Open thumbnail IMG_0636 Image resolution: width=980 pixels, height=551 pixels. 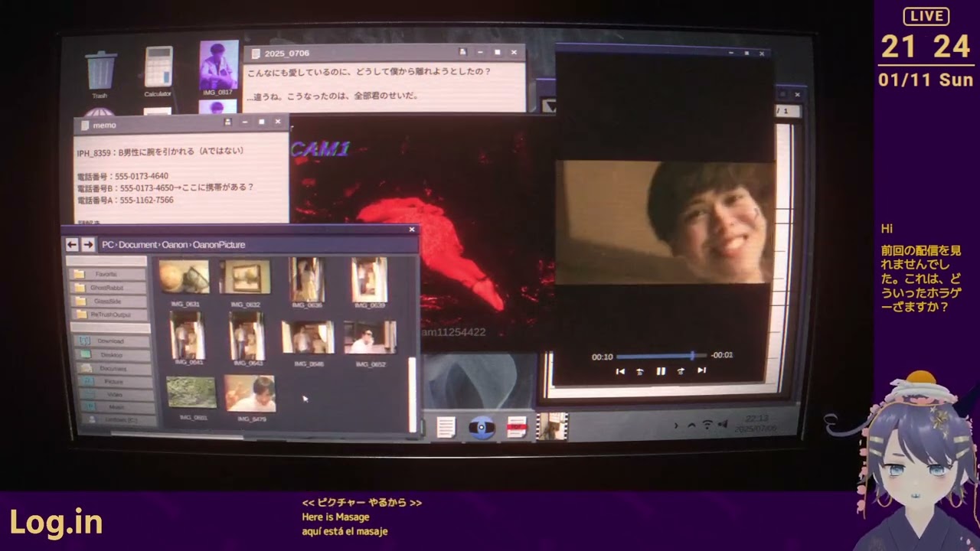click(x=307, y=282)
